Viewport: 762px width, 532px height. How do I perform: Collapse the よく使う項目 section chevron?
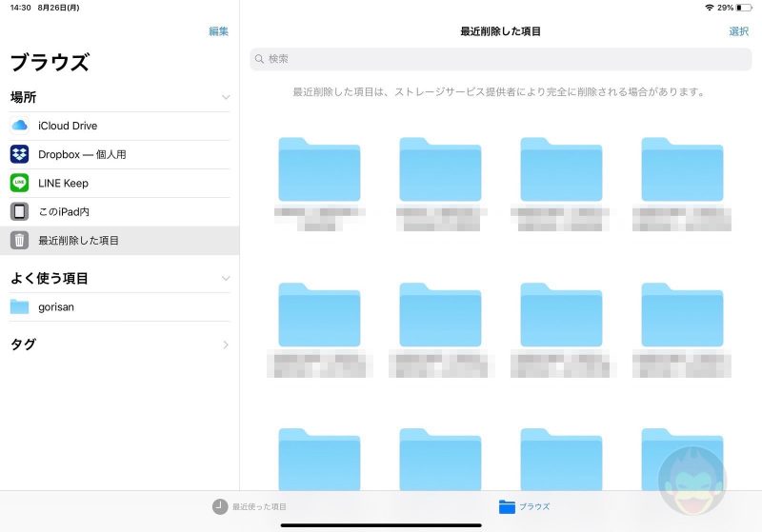pos(226,278)
